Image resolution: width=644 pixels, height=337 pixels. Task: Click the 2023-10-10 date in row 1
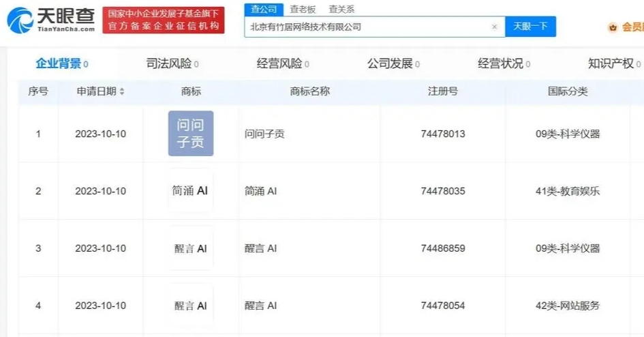pos(101,134)
